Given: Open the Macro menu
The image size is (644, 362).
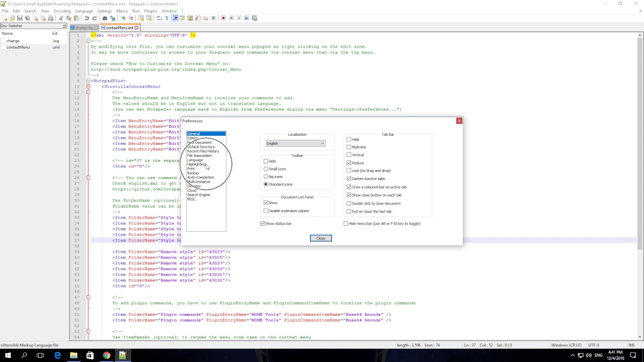Looking at the screenshot, I should click(x=122, y=11).
